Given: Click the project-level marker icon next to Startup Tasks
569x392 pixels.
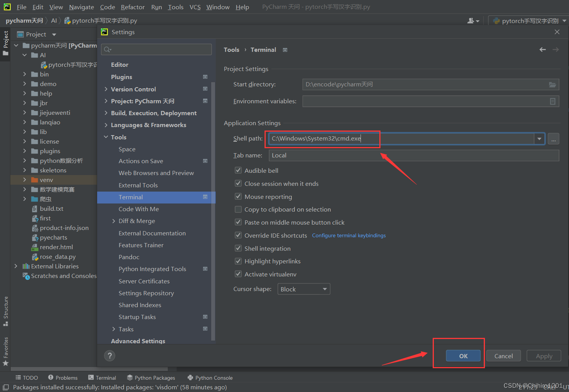Looking at the screenshot, I should pos(205,317).
